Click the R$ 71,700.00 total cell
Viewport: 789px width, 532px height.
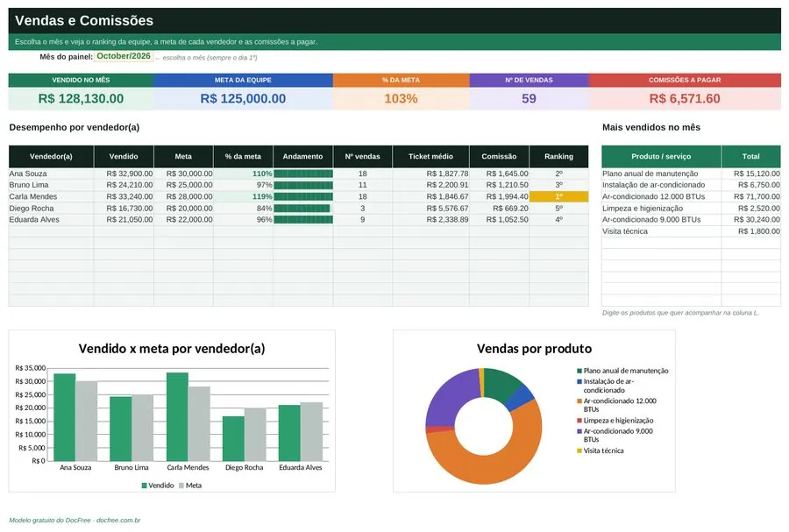pyautogui.click(x=750, y=196)
